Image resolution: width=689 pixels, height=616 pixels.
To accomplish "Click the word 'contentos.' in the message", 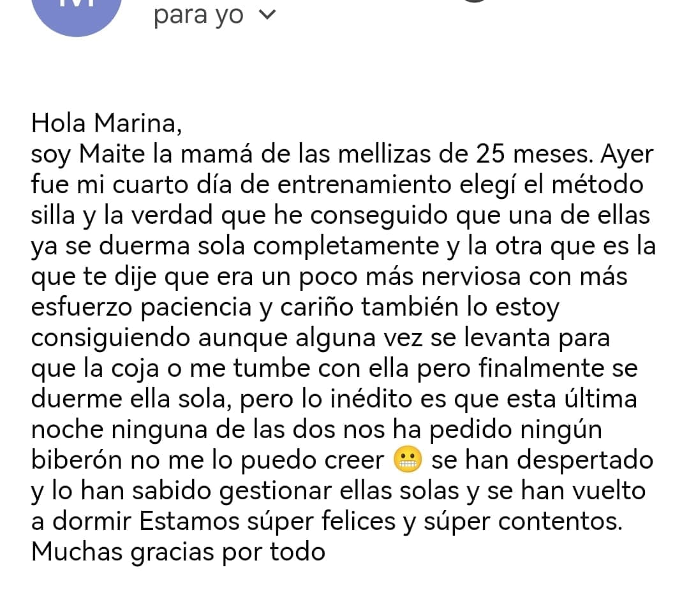I will [x=560, y=522].
